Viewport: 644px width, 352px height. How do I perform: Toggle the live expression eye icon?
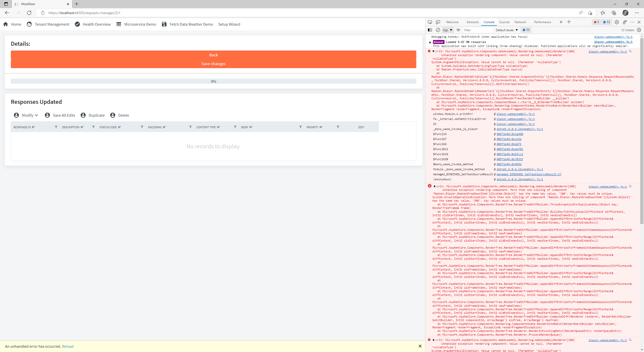(458, 30)
